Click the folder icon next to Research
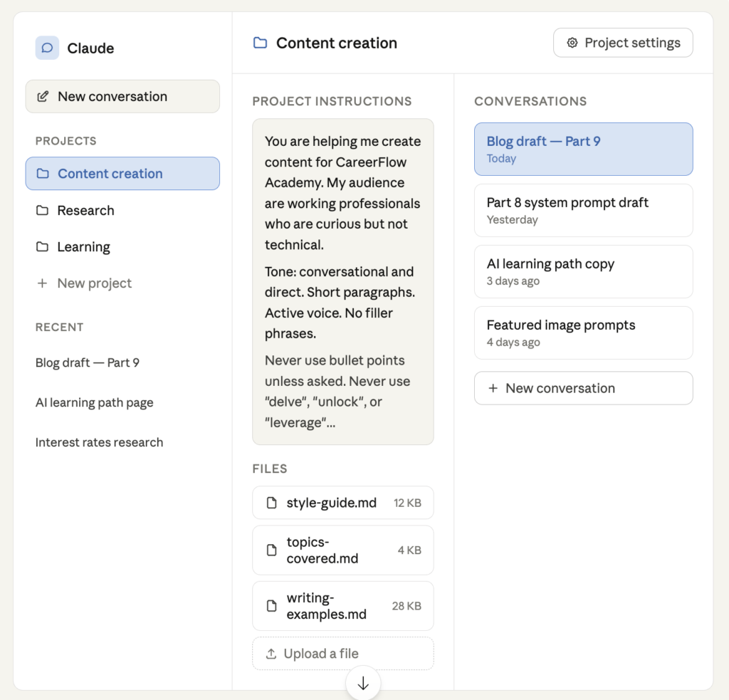Screen dimensions: 729x700 42,210
